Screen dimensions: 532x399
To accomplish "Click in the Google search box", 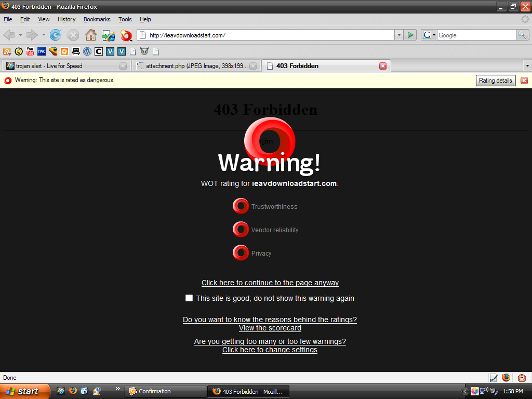I will [476, 35].
